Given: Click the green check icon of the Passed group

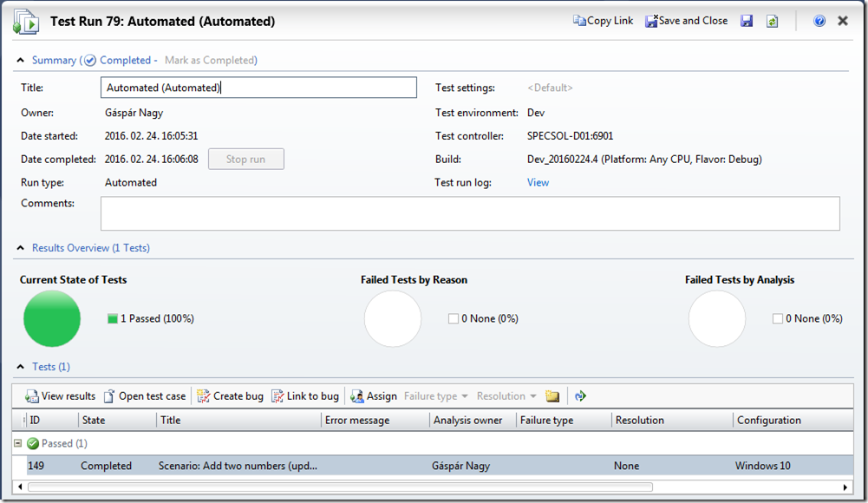Looking at the screenshot, I should [33, 443].
